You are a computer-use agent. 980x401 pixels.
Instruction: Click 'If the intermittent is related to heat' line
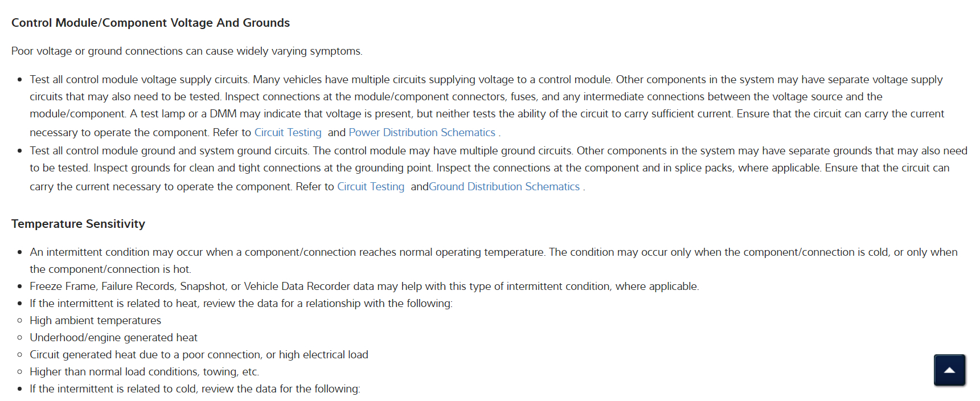241,304
